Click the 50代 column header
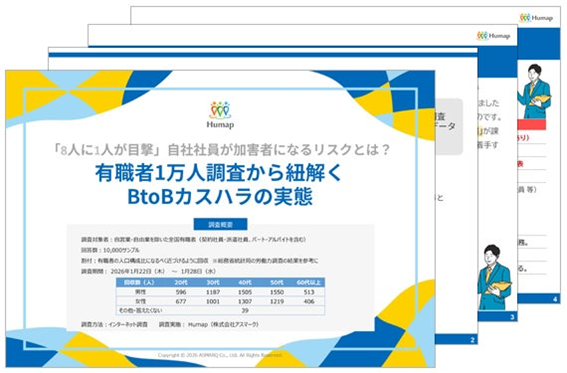Viewport: 567px width, 373px height. (x=277, y=282)
